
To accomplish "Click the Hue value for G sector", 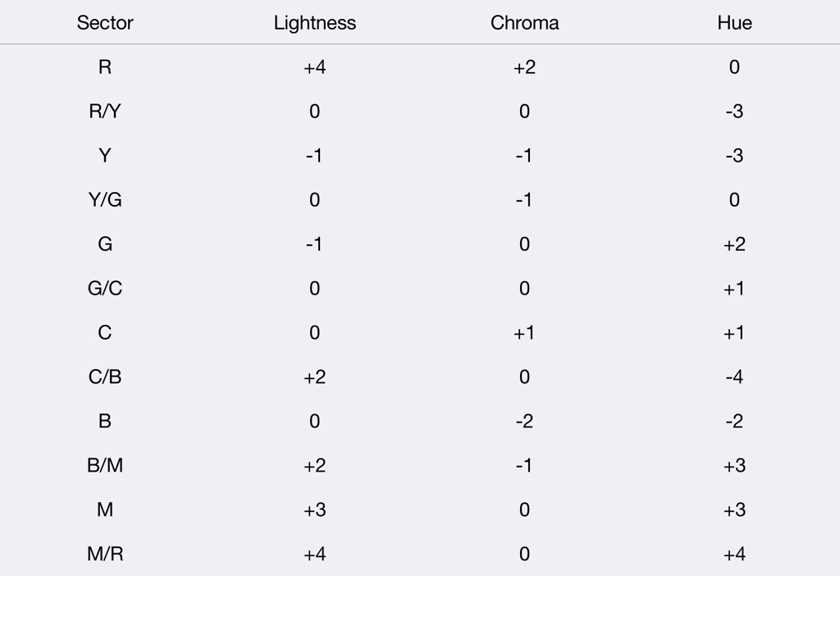I will 734,244.
